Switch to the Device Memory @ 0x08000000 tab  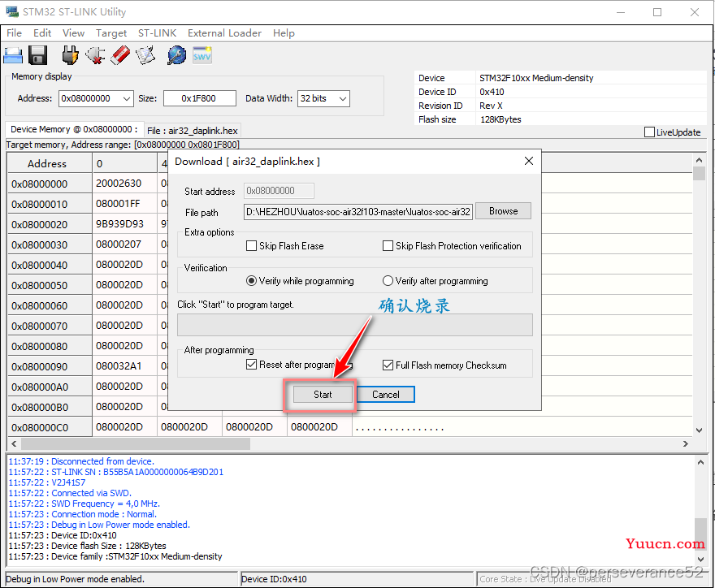click(x=74, y=129)
